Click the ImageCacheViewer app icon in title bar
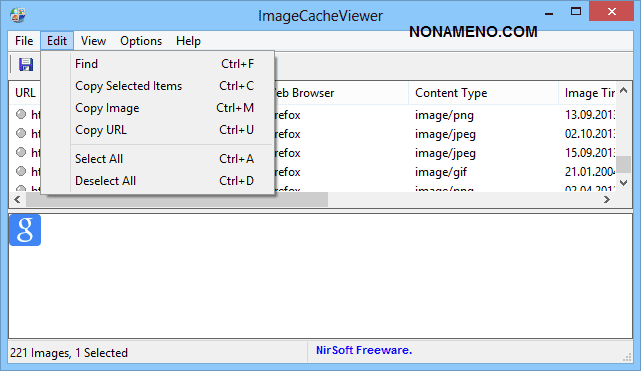The height and width of the screenshot is (371, 641). tap(18, 15)
